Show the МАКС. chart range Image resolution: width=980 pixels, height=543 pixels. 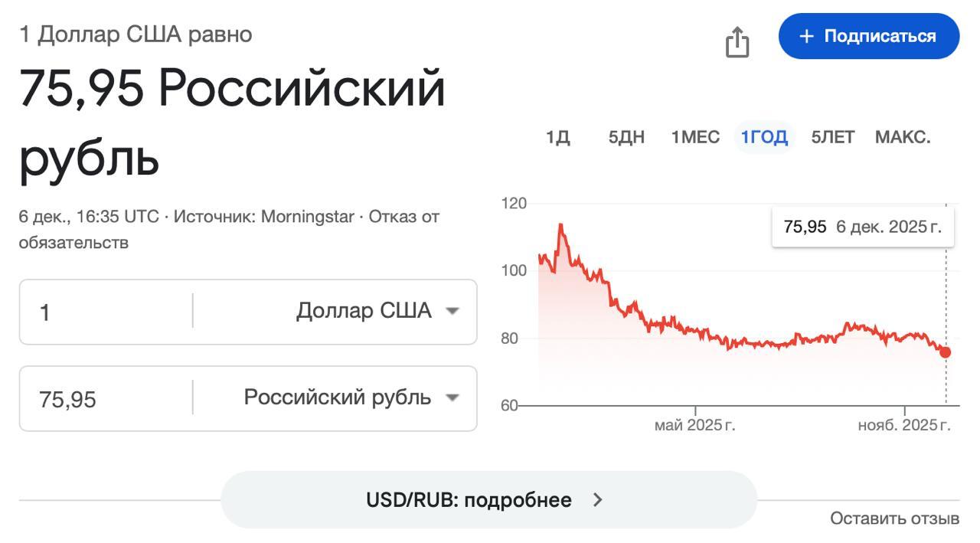tap(903, 137)
